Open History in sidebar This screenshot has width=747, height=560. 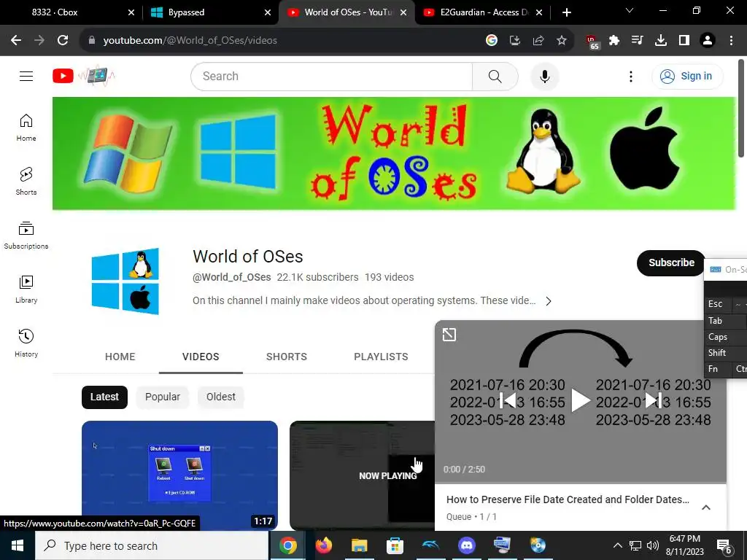point(26,343)
